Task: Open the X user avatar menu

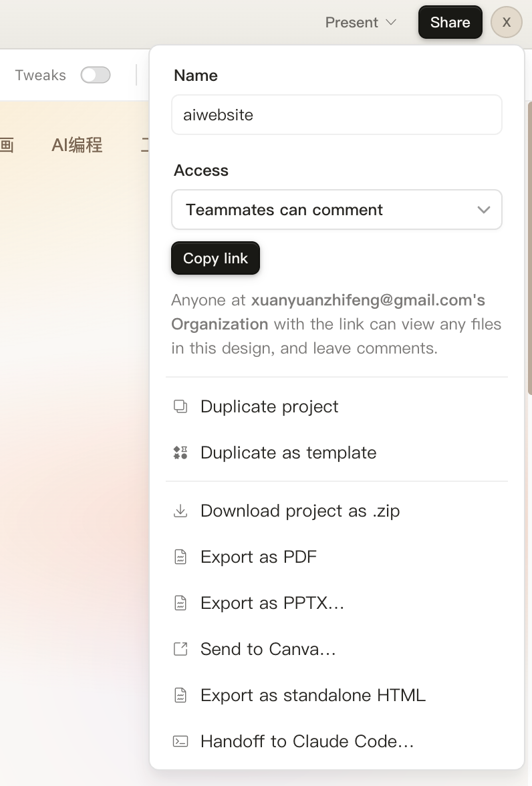Action: point(507,23)
